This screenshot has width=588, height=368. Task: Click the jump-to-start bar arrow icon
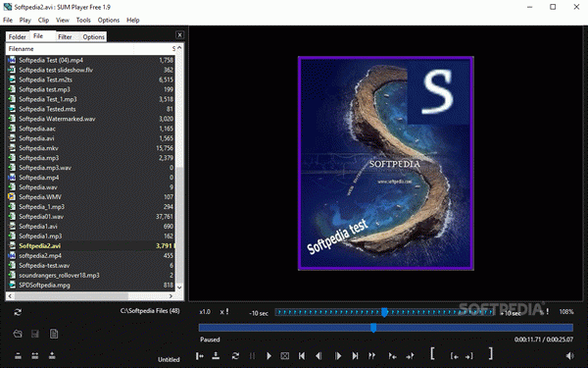[x=200, y=355]
